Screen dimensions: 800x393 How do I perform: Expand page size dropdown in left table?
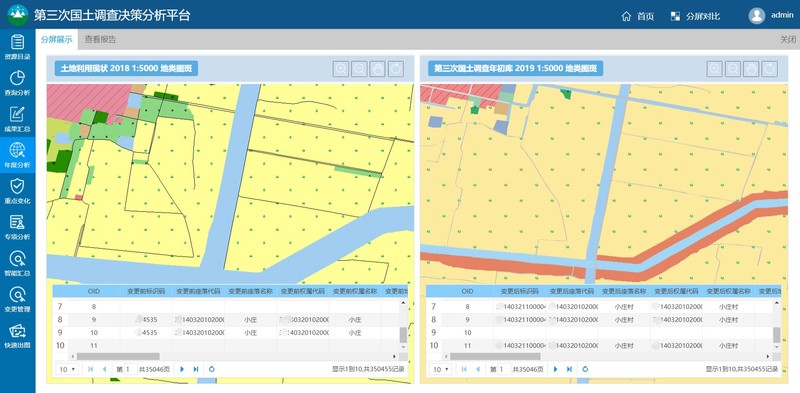(x=67, y=369)
